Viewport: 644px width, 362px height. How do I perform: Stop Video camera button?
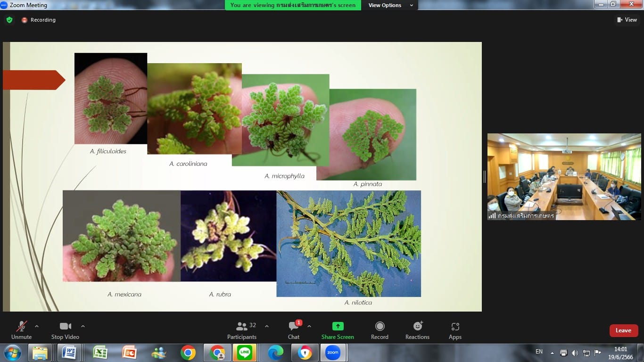pyautogui.click(x=65, y=330)
